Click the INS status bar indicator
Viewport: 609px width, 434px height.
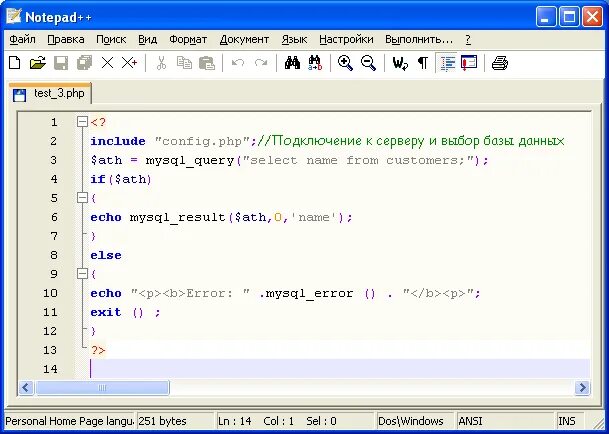(x=570, y=421)
